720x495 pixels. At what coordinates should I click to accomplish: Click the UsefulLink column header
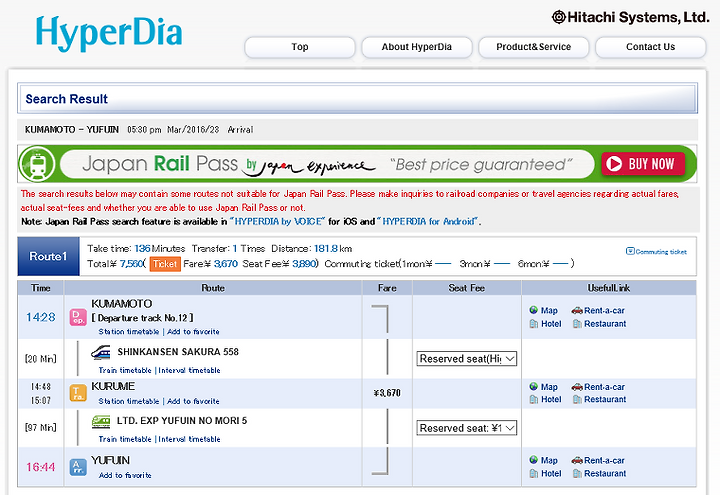click(609, 288)
